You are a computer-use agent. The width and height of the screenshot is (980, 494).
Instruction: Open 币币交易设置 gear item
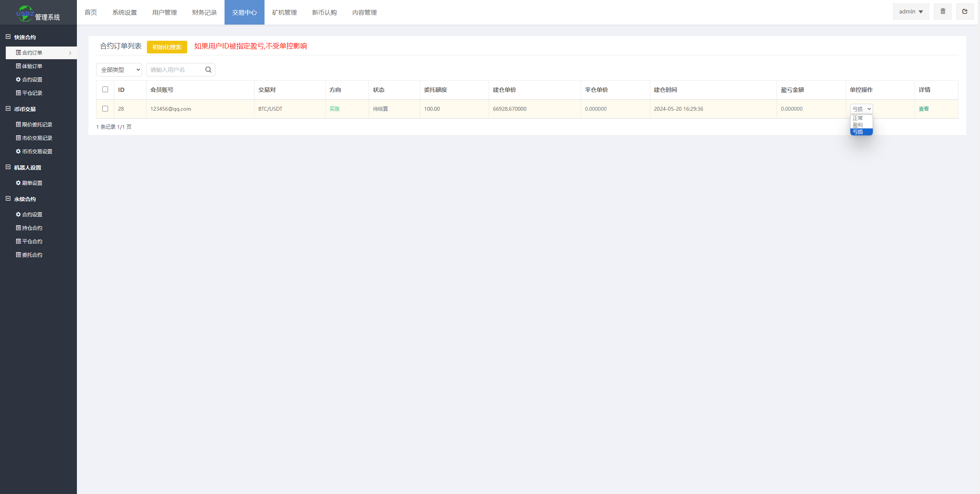[37, 151]
